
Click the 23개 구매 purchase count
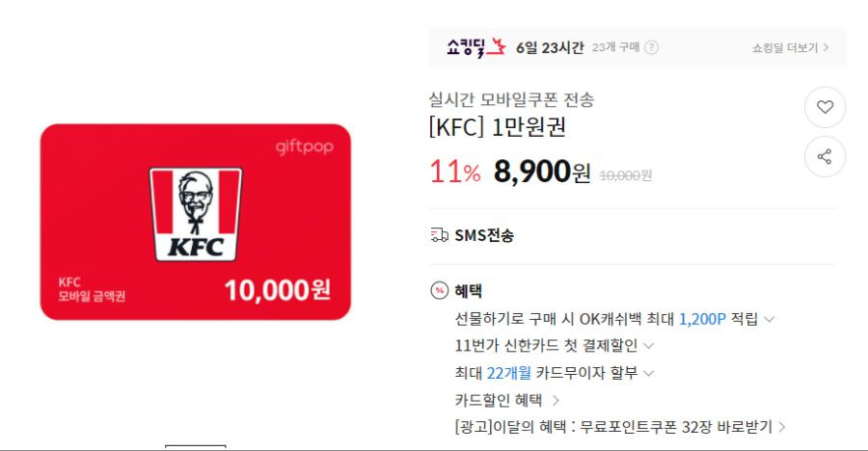click(615, 47)
